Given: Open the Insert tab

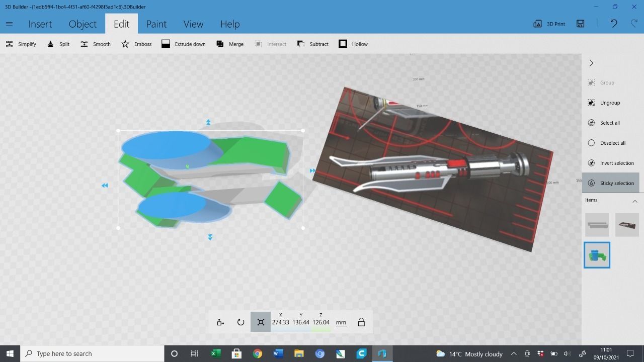Looking at the screenshot, I should [40, 24].
